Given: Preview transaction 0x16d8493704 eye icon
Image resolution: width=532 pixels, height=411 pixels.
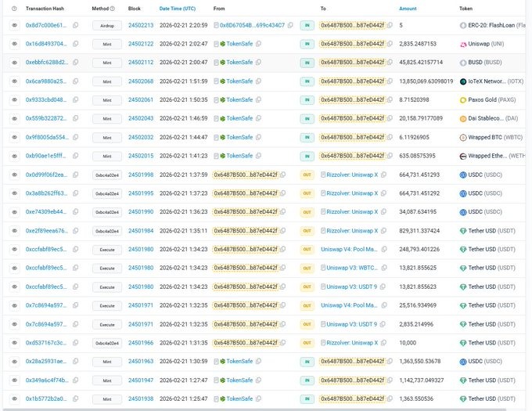Looking at the screenshot, I should click(15, 44).
